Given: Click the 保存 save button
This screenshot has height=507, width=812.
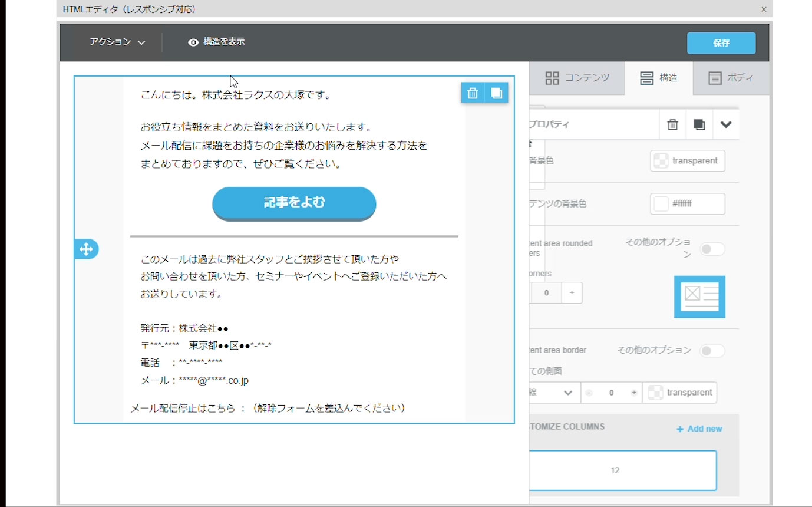Looking at the screenshot, I should pyautogui.click(x=721, y=43).
